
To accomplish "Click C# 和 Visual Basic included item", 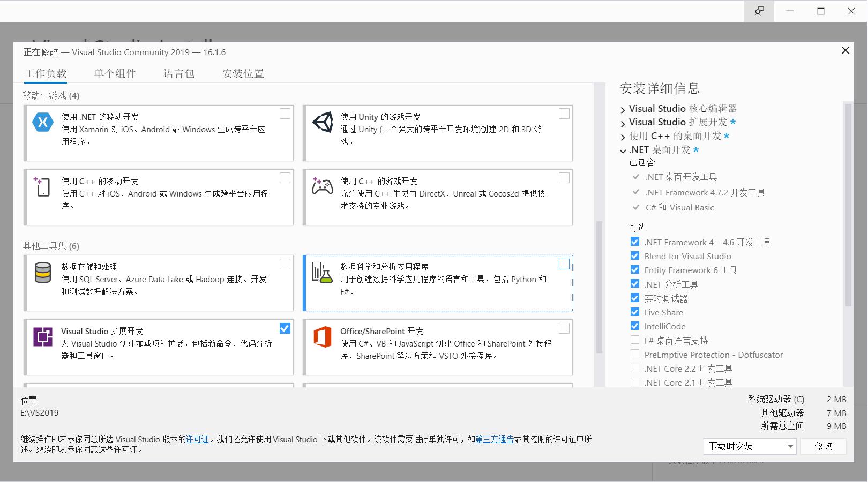I will pos(679,207).
